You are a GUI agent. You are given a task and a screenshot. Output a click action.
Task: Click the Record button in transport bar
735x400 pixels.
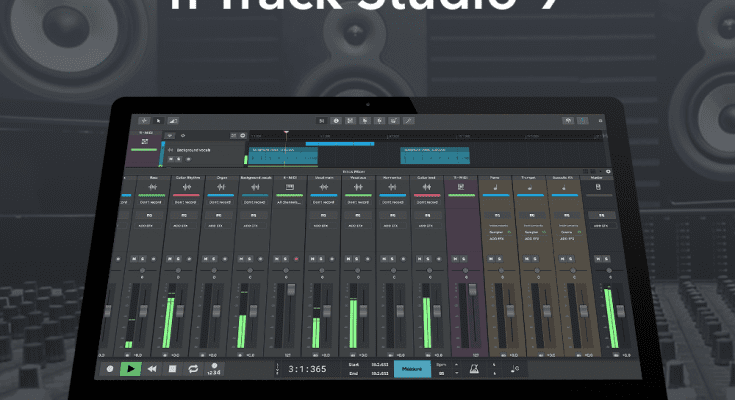pyautogui.click(x=111, y=368)
